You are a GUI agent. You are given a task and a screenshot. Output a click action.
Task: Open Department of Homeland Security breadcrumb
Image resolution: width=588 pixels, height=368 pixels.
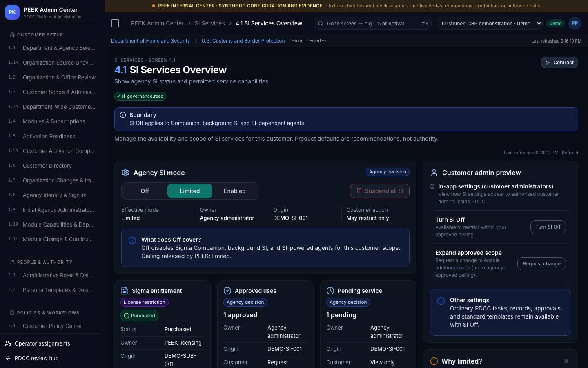pyautogui.click(x=150, y=41)
